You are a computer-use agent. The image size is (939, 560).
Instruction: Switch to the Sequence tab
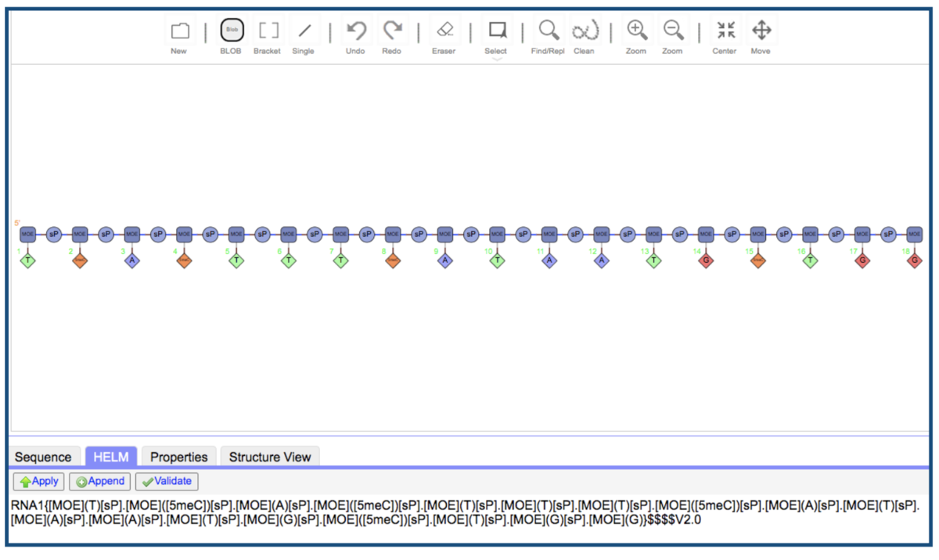tap(43, 458)
